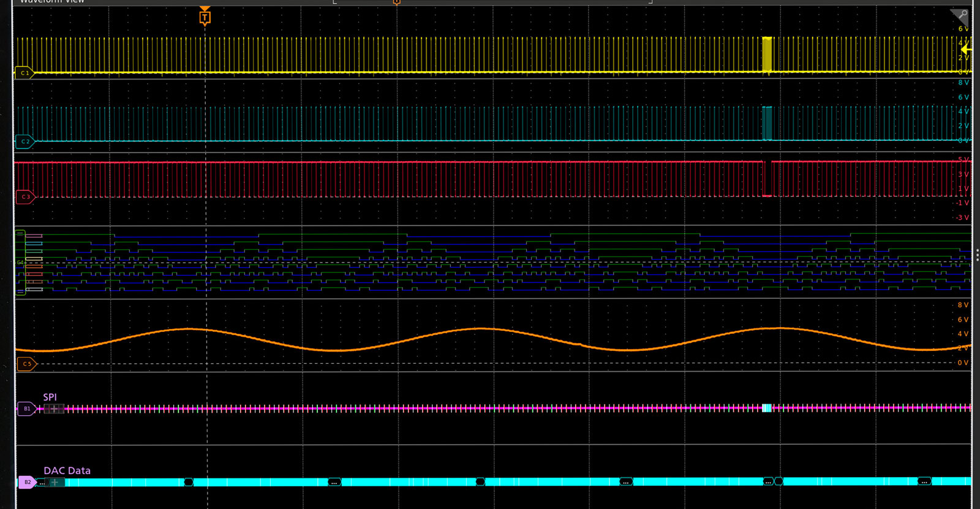Select the C2 channel badge handle

[x=24, y=141]
